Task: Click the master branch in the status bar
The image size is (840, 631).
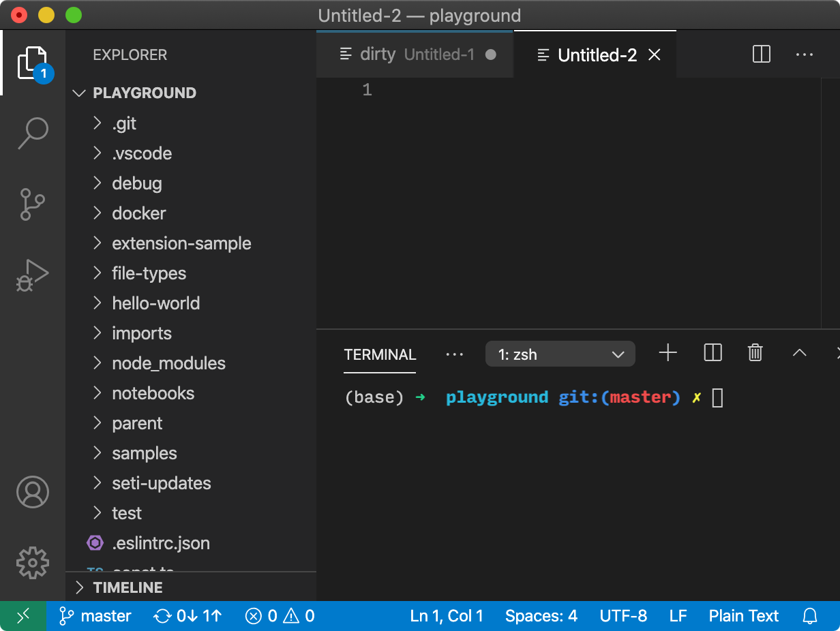Action: click(95, 615)
